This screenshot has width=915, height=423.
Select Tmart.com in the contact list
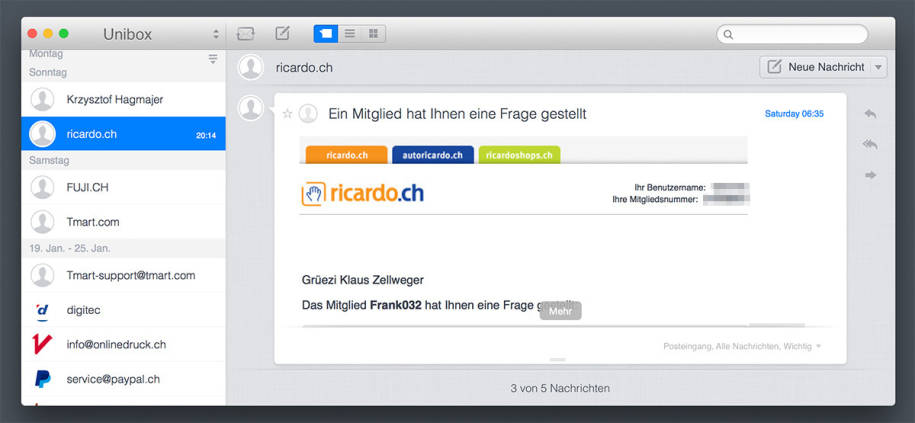coord(123,222)
